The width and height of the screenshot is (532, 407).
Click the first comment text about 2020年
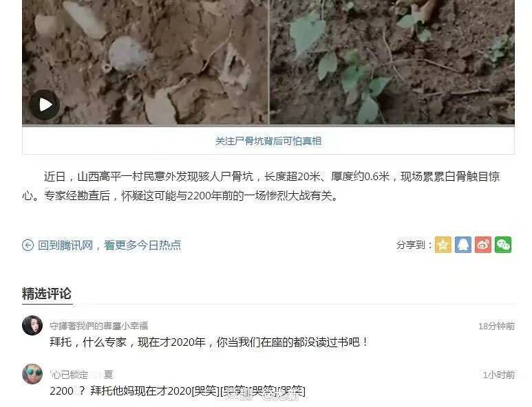209,342
